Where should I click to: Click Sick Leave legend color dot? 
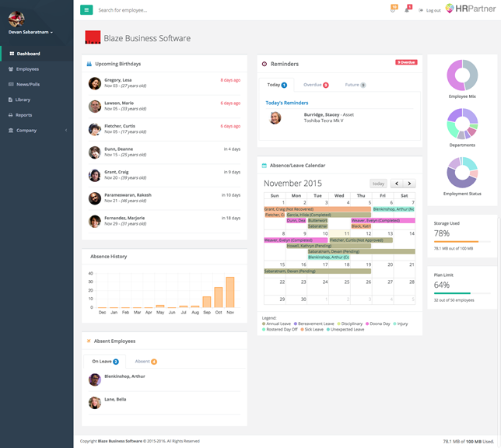click(302, 330)
